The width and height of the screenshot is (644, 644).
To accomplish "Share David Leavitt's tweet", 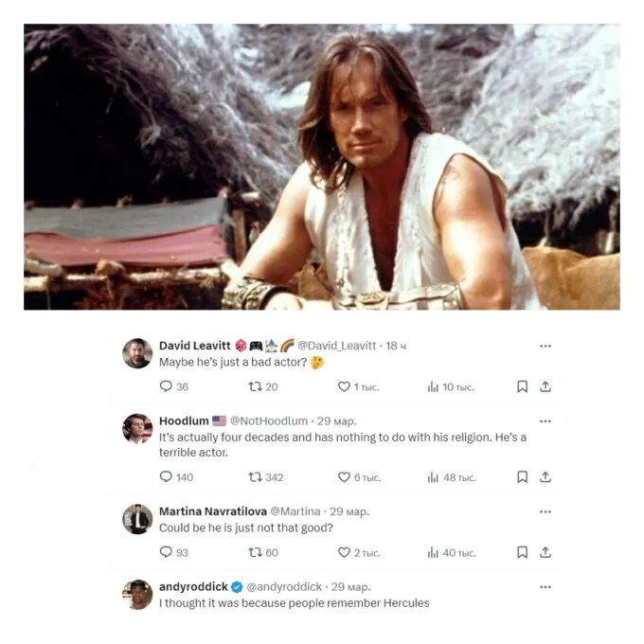I will coord(545,386).
